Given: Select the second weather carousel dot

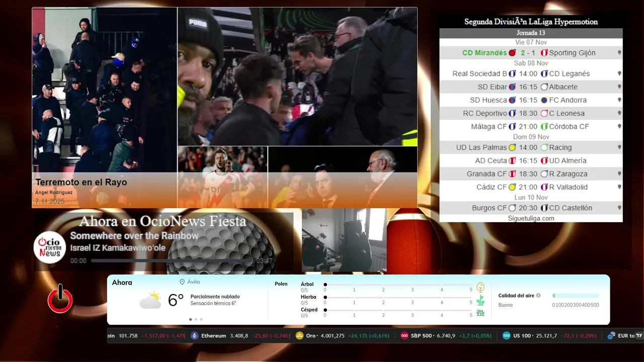Looking at the screenshot, I should point(196,319).
